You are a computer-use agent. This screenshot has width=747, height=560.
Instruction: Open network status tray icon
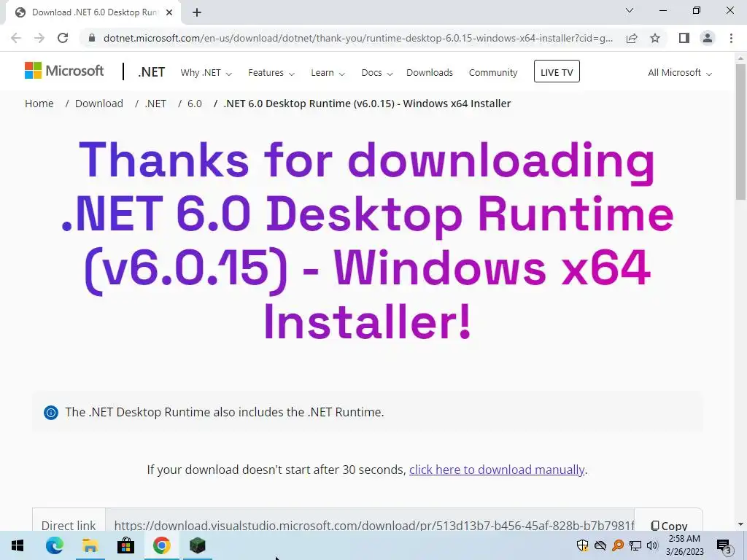(x=635, y=545)
